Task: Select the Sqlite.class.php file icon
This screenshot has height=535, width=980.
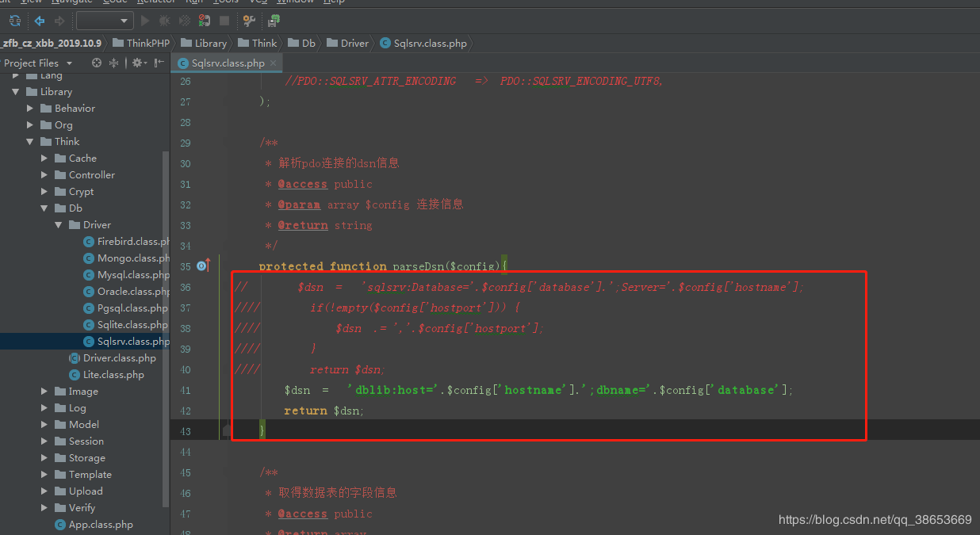Action: (x=90, y=325)
